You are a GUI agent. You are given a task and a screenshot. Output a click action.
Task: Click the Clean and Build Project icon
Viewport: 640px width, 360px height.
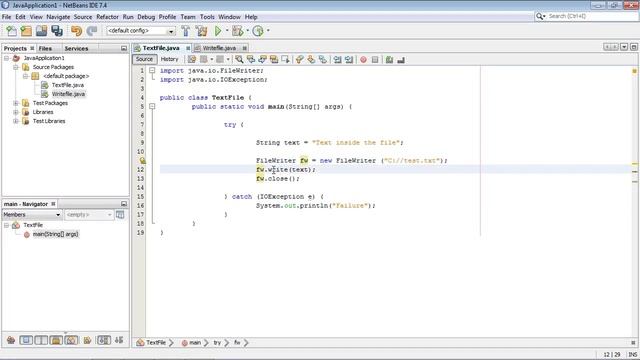(x=201, y=31)
